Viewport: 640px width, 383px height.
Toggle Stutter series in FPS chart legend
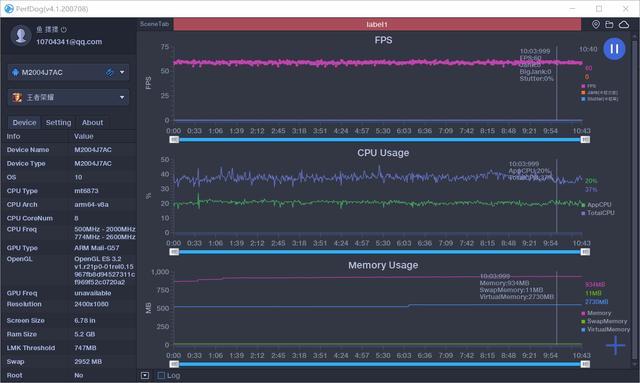tap(600, 99)
